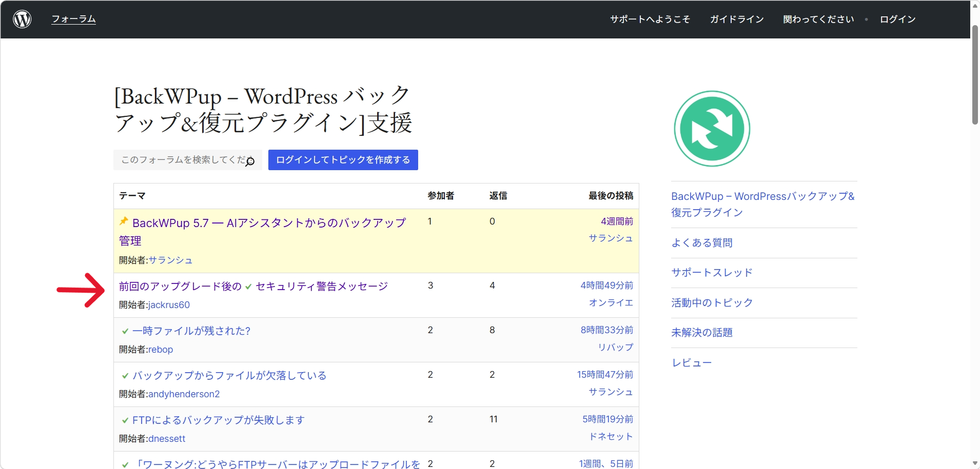
Task: Click the search magnifier icon in forum search
Action: (250, 161)
